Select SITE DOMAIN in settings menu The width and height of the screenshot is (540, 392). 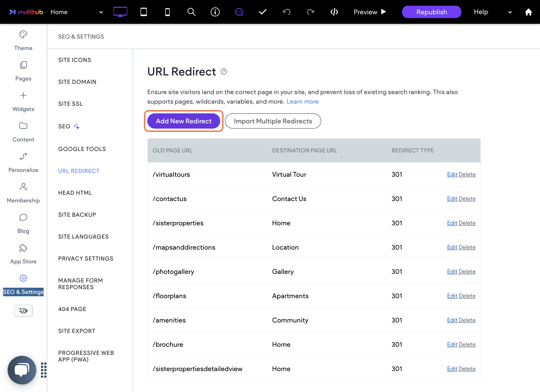(x=77, y=82)
